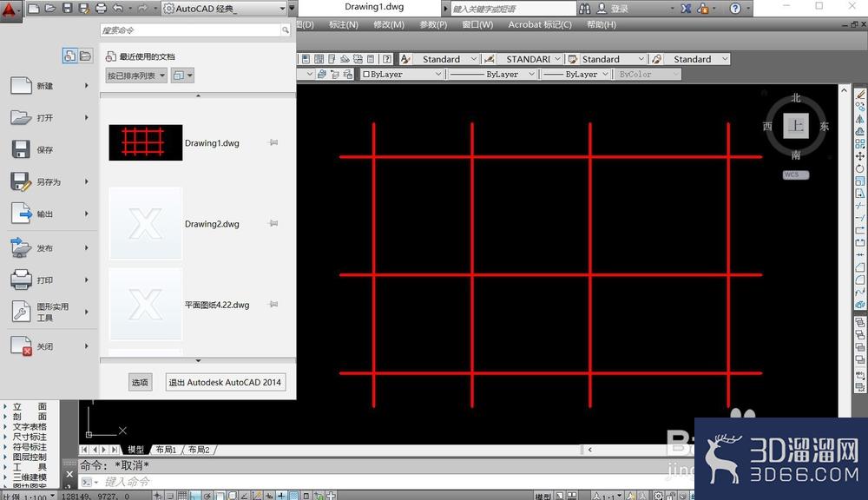Image resolution: width=868 pixels, height=500 pixels.
Task: Click the Undo arrow in quick access toolbar
Action: pos(117,9)
